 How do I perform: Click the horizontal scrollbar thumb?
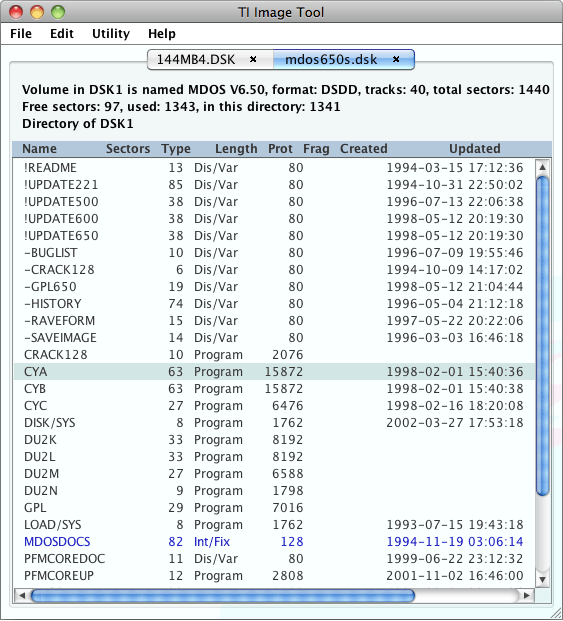point(223,595)
